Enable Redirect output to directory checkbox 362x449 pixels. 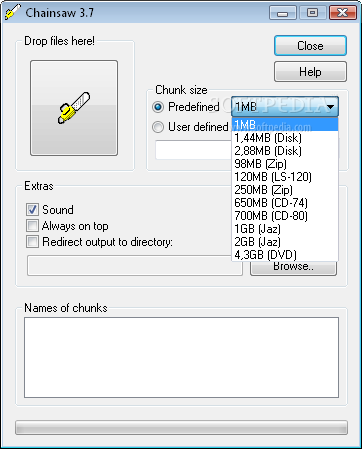pyautogui.click(x=32, y=242)
